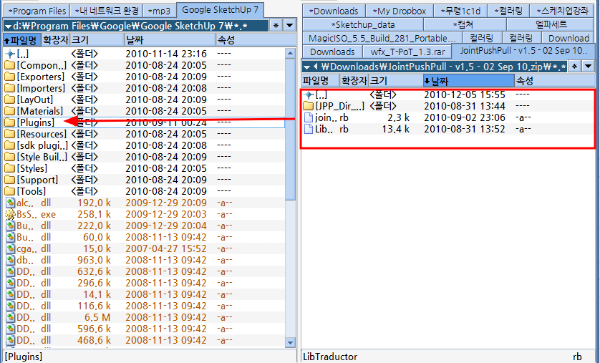Image resolution: width=600 pixels, height=363 pixels.
Task: Click the Exporters folder icon
Action: [10, 77]
